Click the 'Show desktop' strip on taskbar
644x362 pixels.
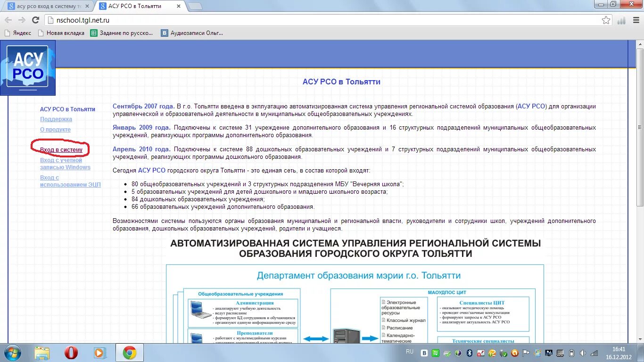point(640,353)
